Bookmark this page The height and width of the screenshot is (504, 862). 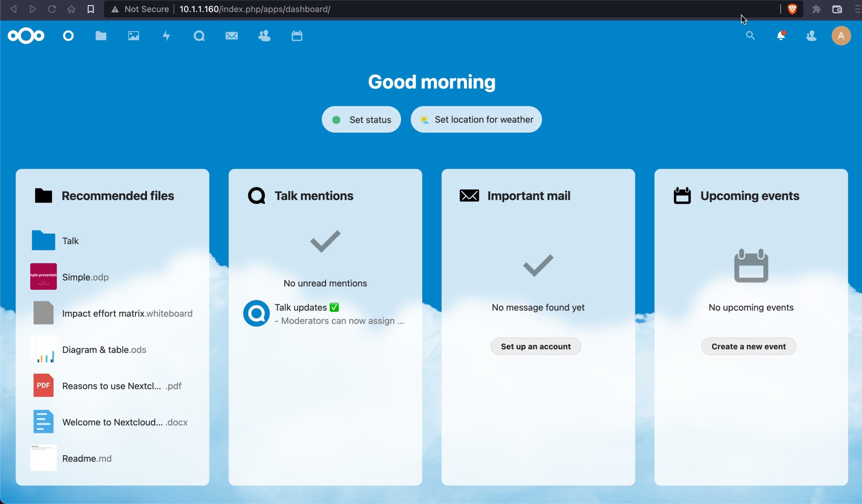click(x=91, y=9)
